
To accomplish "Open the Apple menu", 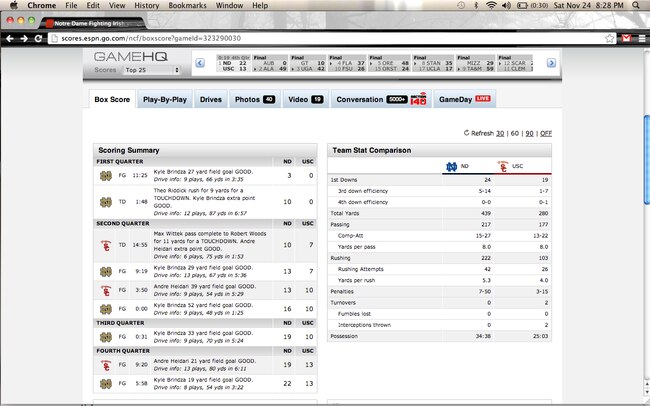I will point(14,5).
